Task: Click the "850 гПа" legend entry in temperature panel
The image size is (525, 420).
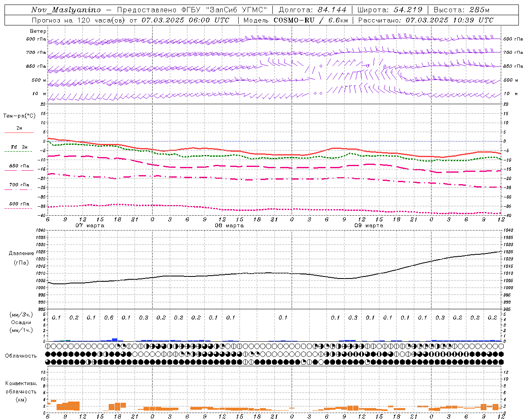Action: point(19,166)
